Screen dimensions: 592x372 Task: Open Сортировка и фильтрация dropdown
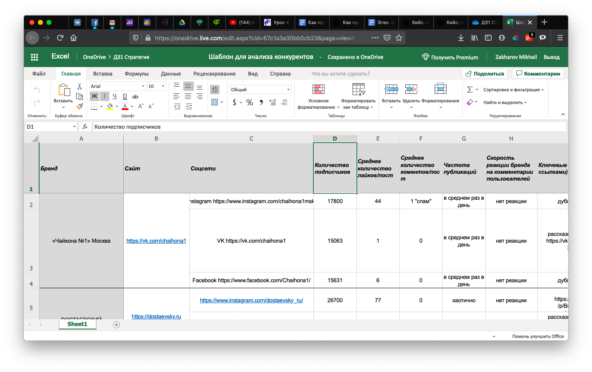(x=513, y=90)
